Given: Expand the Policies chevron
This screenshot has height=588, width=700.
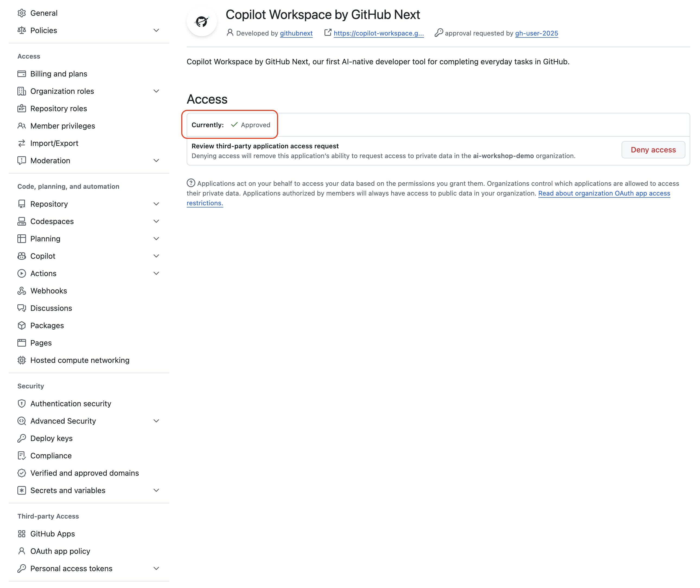Looking at the screenshot, I should pyautogui.click(x=156, y=30).
